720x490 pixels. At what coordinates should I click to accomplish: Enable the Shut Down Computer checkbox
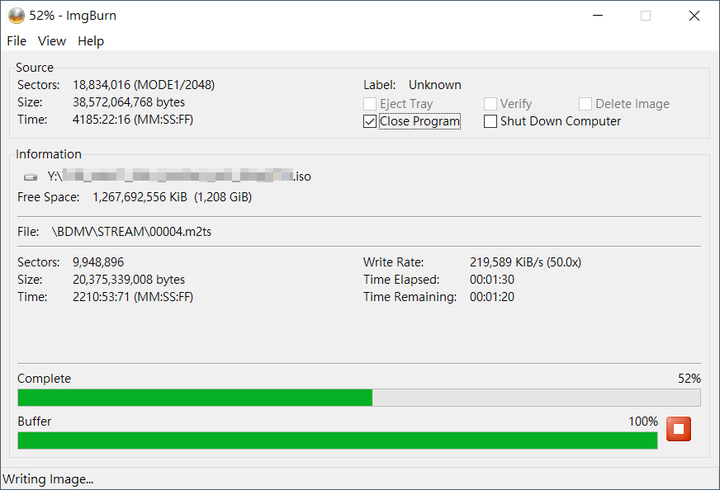click(x=490, y=121)
